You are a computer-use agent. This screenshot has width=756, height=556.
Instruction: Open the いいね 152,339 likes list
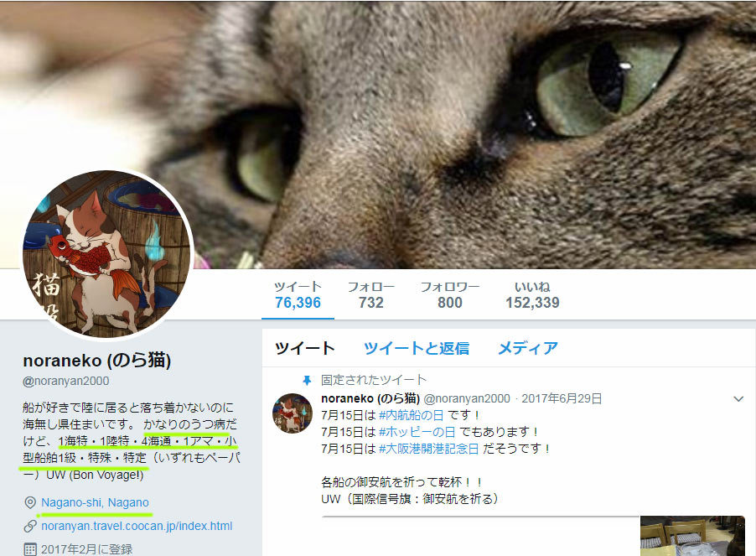(x=532, y=295)
